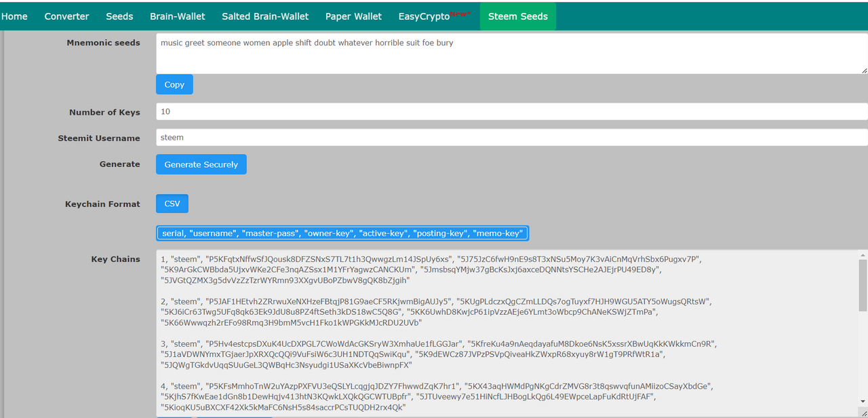Open the Seeds tab
Image resolution: width=868 pixels, height=418 pixels.
pyautogui.click(x=119, y=16)
